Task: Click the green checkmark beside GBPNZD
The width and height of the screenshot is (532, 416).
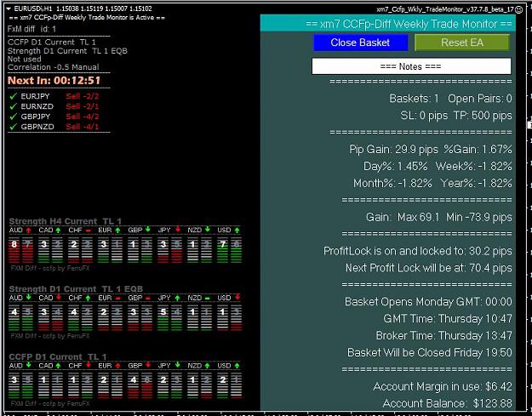Action: (14, 127)
